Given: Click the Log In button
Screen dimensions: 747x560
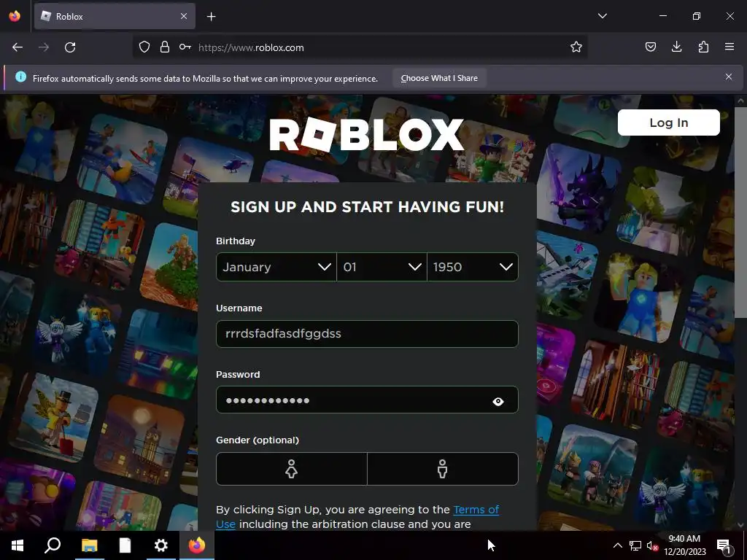Looking at the screenshot, I should tap(668, 122).
